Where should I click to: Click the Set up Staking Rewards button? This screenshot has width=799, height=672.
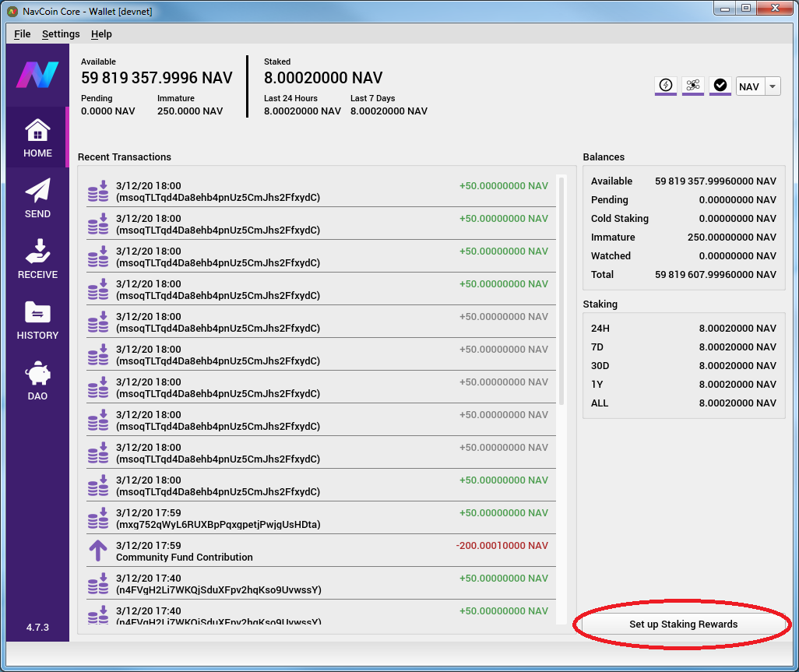tap(683, 624)
